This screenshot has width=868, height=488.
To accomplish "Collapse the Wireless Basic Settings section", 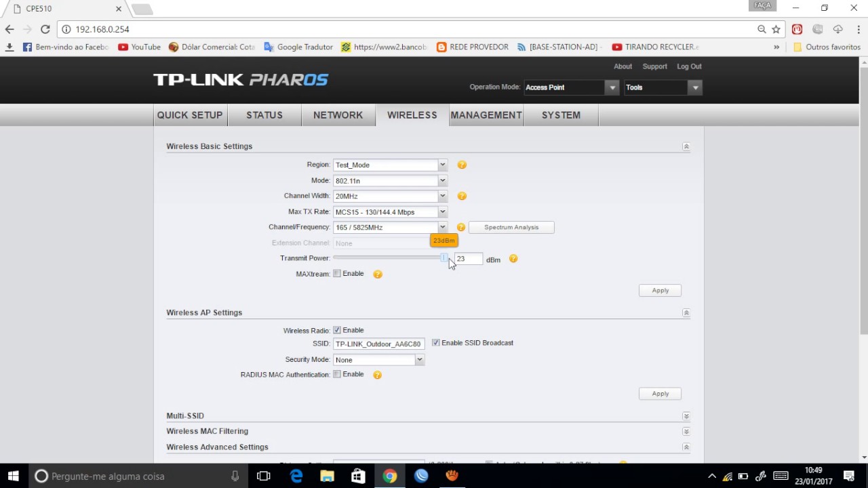I will (686, 146).
